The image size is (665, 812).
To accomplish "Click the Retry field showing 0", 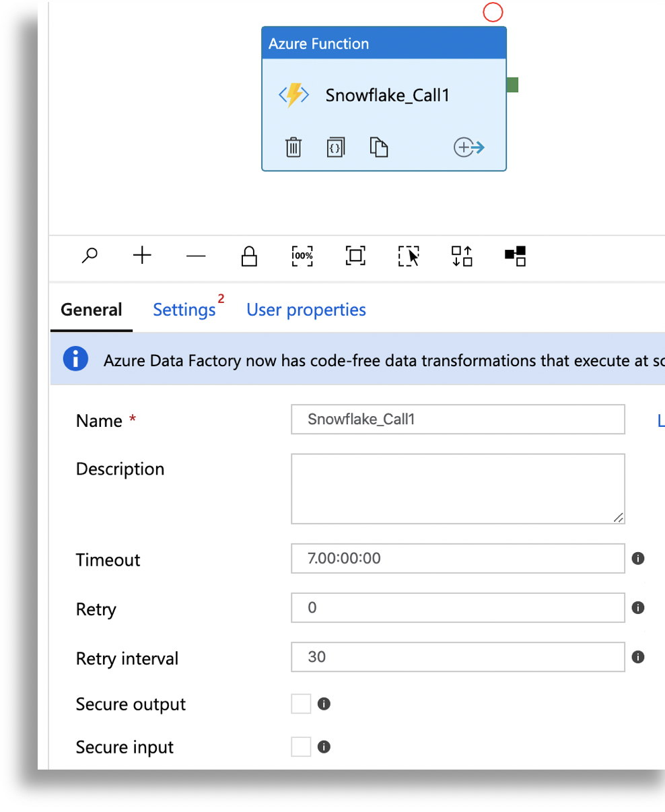I will pyautogui.click(x=458, y=608).
